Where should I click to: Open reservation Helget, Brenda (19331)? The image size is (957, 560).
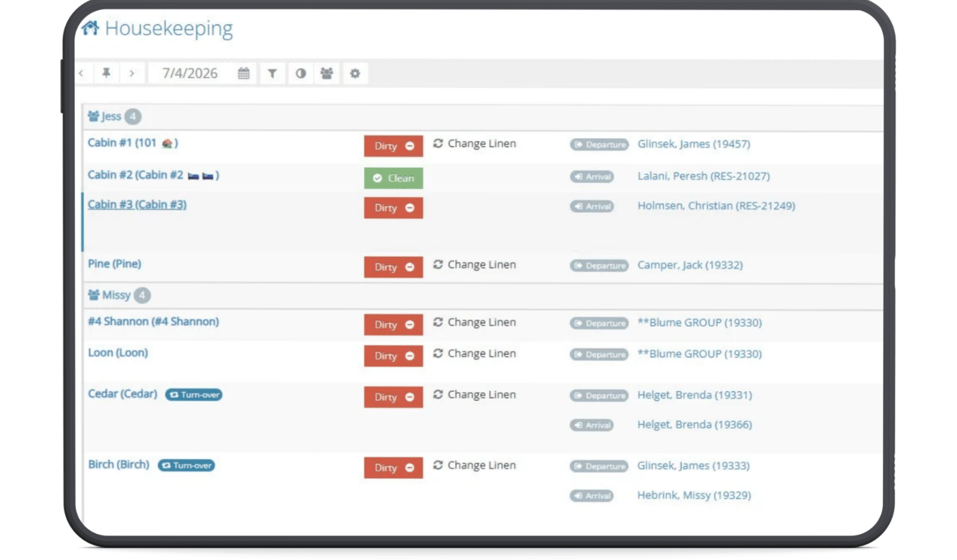coord(695,395)
